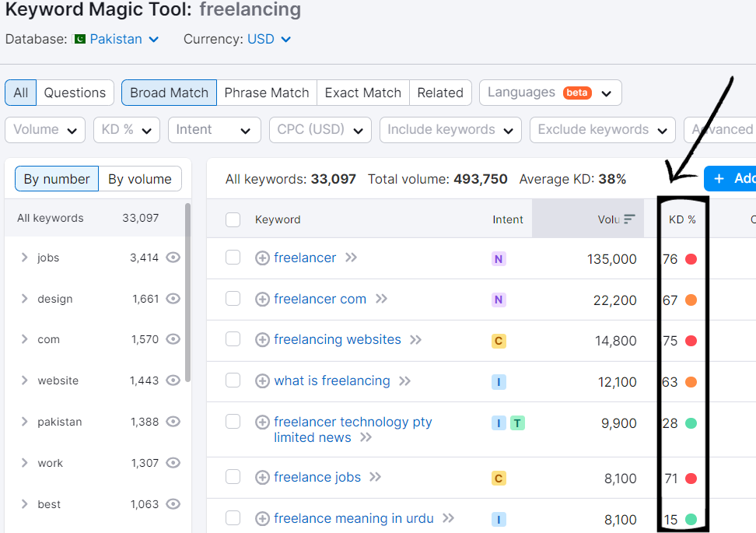
Task: Check the box for 'freelancer com' row
Action: 233,299
